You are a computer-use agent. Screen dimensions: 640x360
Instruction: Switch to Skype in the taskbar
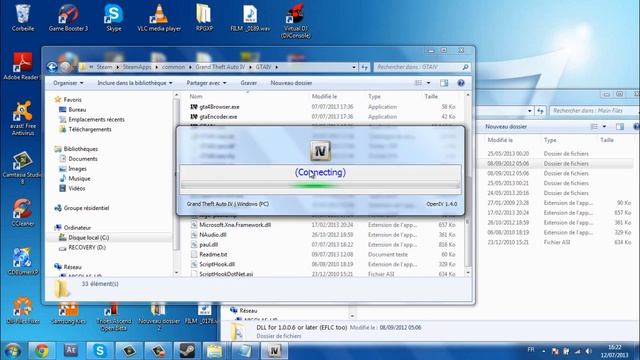point(100,351)
